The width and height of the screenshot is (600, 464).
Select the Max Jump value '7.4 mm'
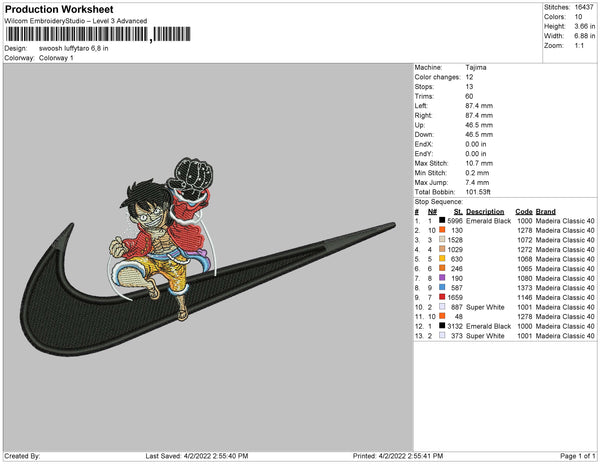click(x=477, y=182)
